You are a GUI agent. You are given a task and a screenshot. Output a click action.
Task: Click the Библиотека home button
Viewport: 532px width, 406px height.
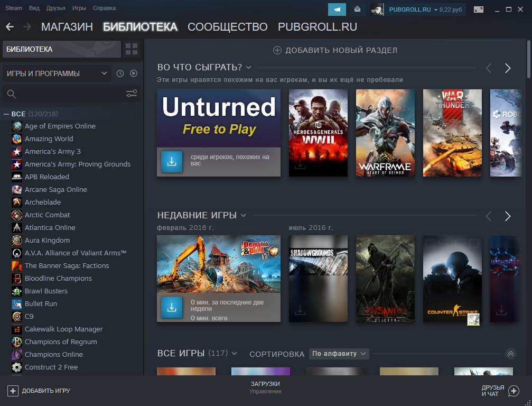pyautogui.click(x=61, y=49)
